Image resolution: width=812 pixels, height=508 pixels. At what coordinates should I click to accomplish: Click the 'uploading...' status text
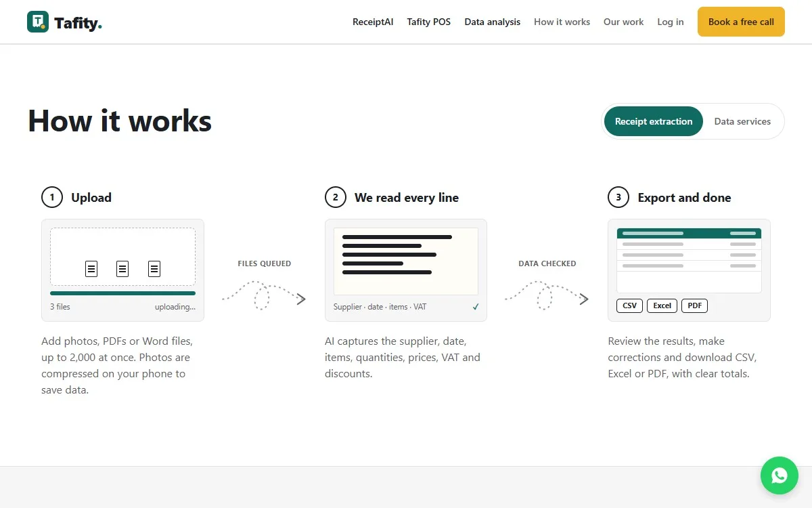[x=175, y=307]
